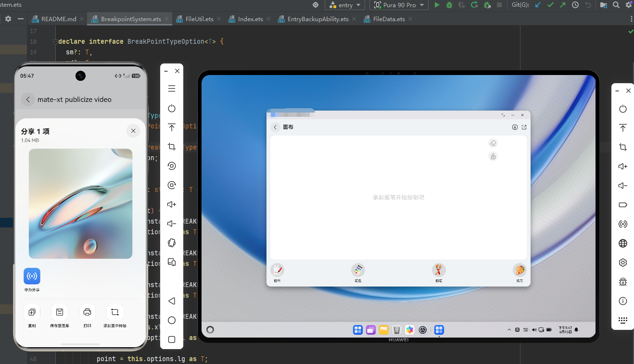This screenshot has height=364, width=634.
Task: Click phone emulator screenshot crop icon
Action: click(x=172, y=147)
